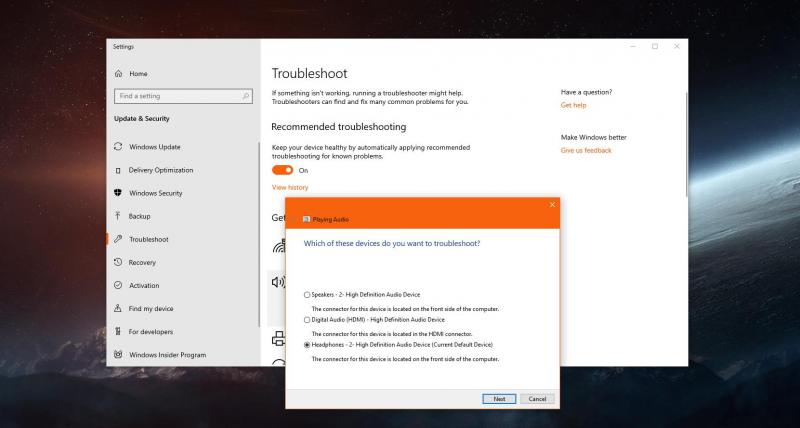Screen dimensions: 800x428
Task: Click the speaker Playing Audio icon in Troubleshoot list
Action: [278, 282]
